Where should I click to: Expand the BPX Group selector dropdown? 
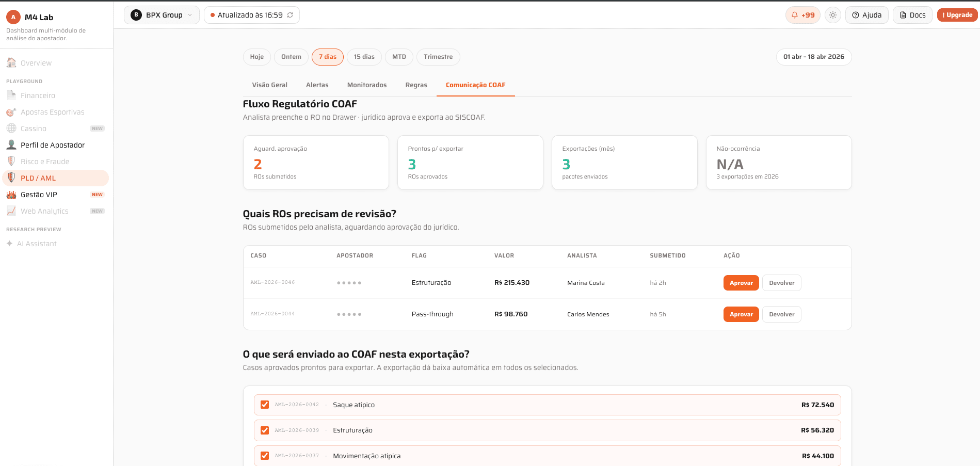(162, 15)
